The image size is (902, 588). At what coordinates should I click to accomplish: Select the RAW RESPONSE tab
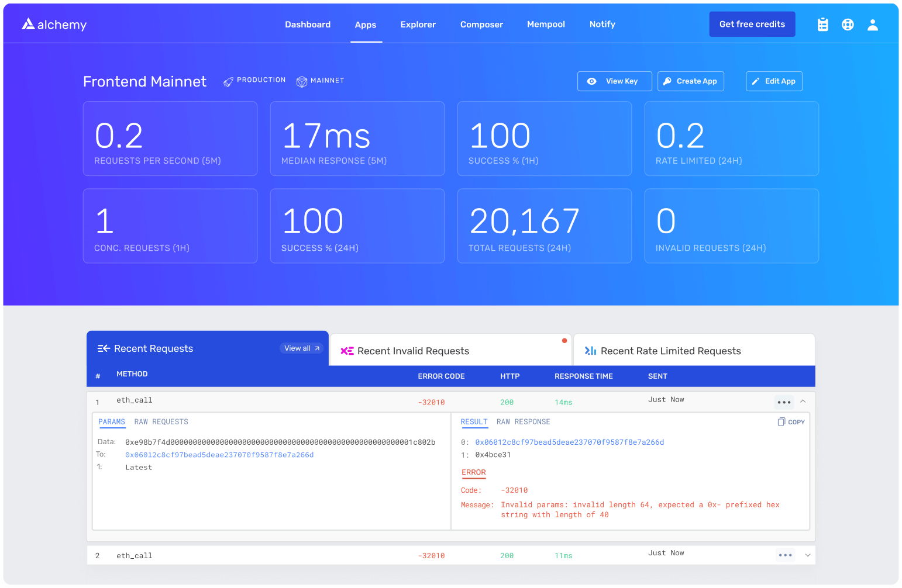523,422
